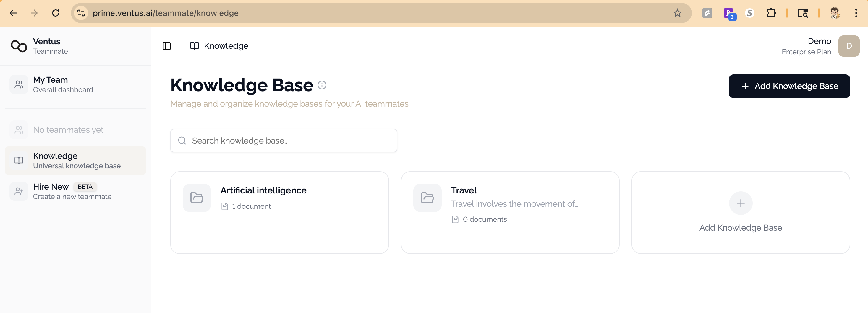The width and height of the screenshot is (868, 313).
Task: Click the knowledge base search field
Action: 284,141
